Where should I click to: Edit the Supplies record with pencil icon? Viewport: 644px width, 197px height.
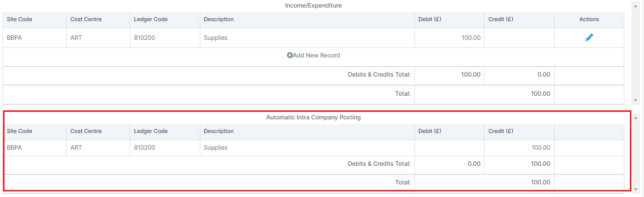[x=589, y=38]
